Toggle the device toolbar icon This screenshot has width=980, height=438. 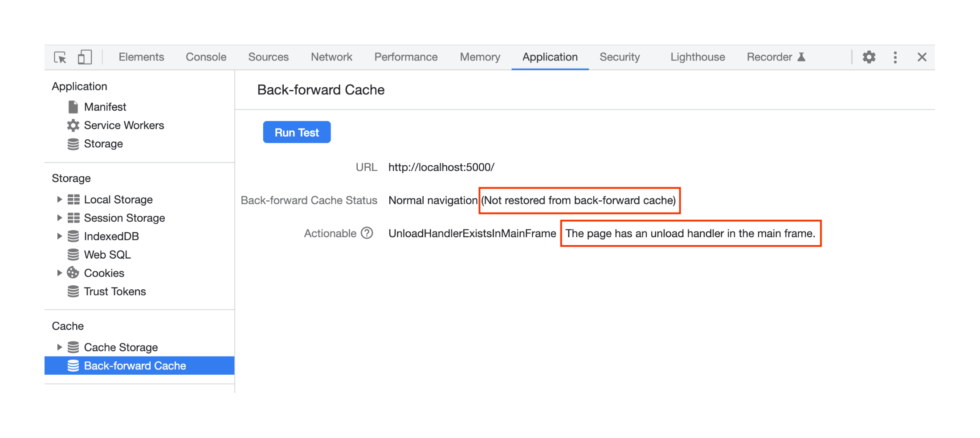click(x=85, y=57)
